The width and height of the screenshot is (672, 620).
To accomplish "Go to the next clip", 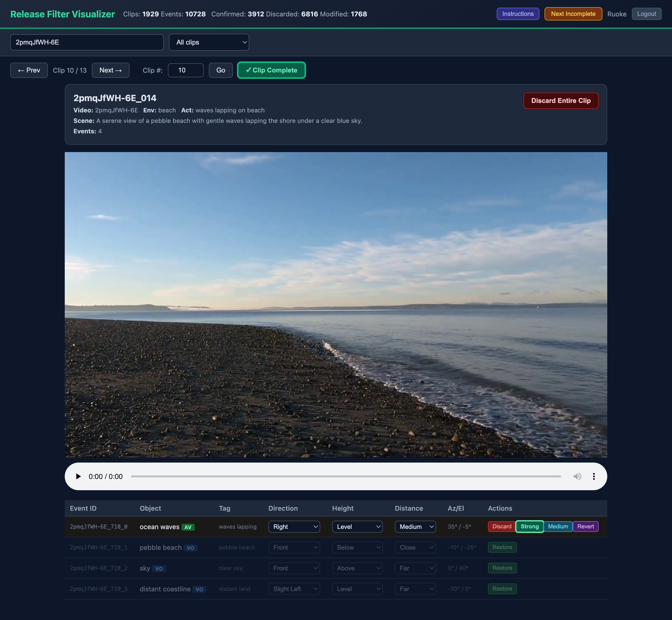I will pyautogui.click(x=110, y=70).
